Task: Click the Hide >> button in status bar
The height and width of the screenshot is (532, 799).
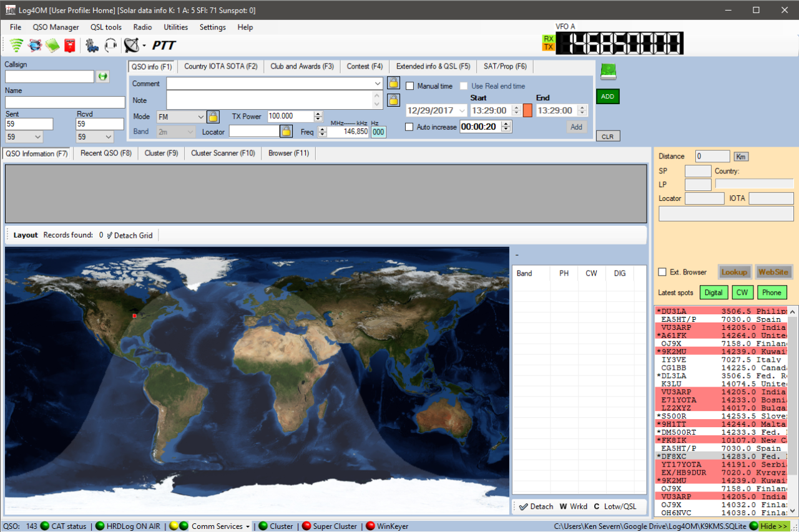Action: pos(774,526)
